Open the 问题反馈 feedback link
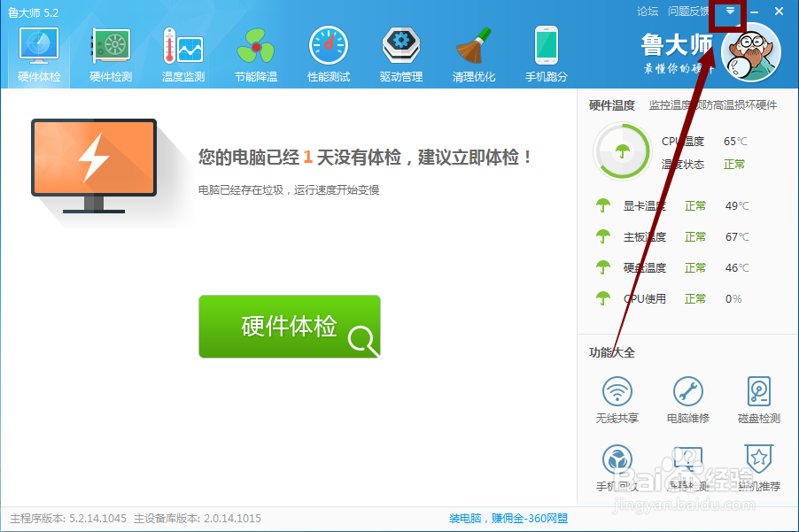 coord(688,12)
